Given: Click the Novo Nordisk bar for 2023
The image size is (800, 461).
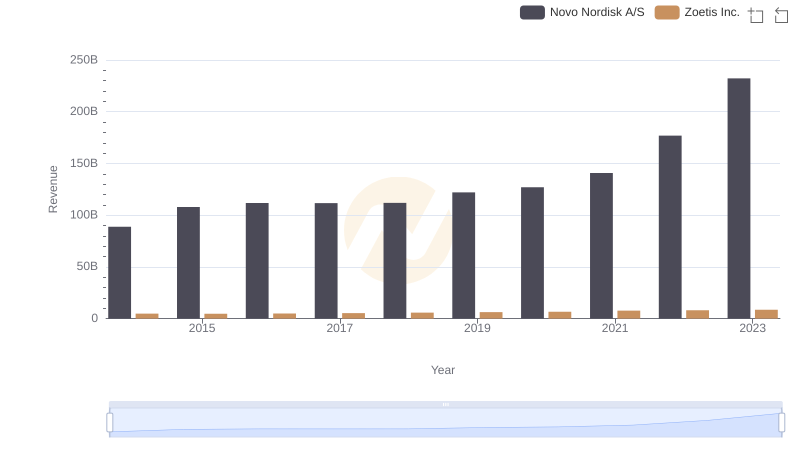Looking at the screenshot, I should (739, 198).
